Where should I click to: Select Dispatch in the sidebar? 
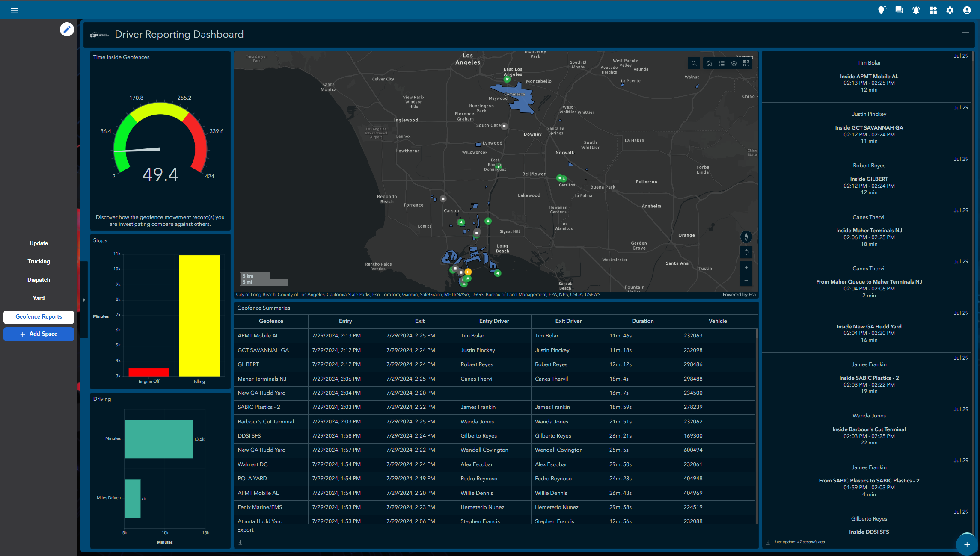(39, 280)
